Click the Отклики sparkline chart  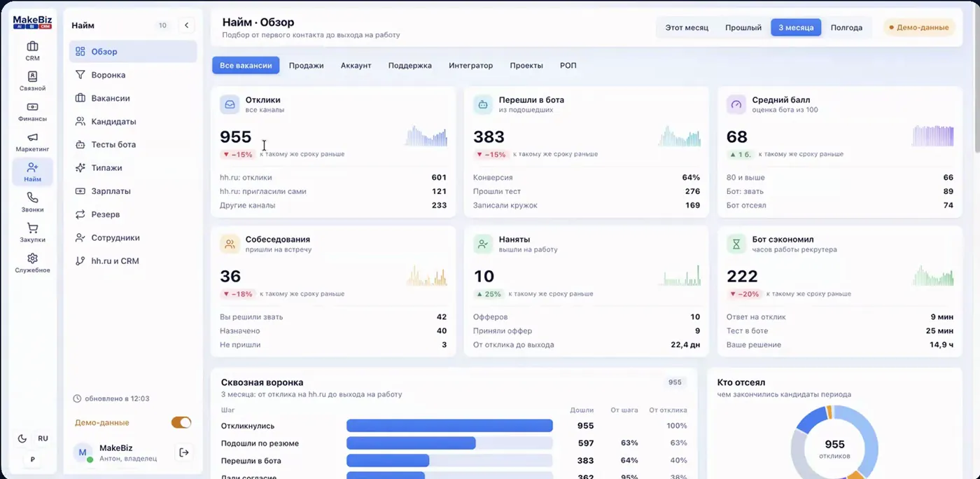coord(426,136)
